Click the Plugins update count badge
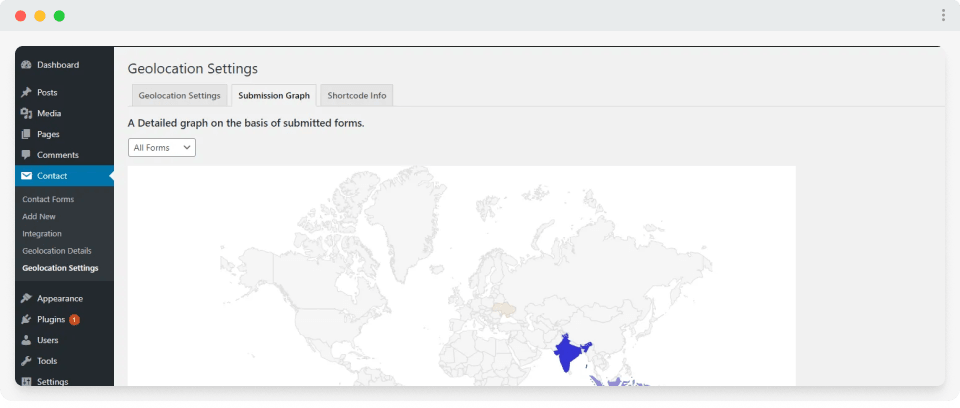960x408 pixels. pos(74,320)
